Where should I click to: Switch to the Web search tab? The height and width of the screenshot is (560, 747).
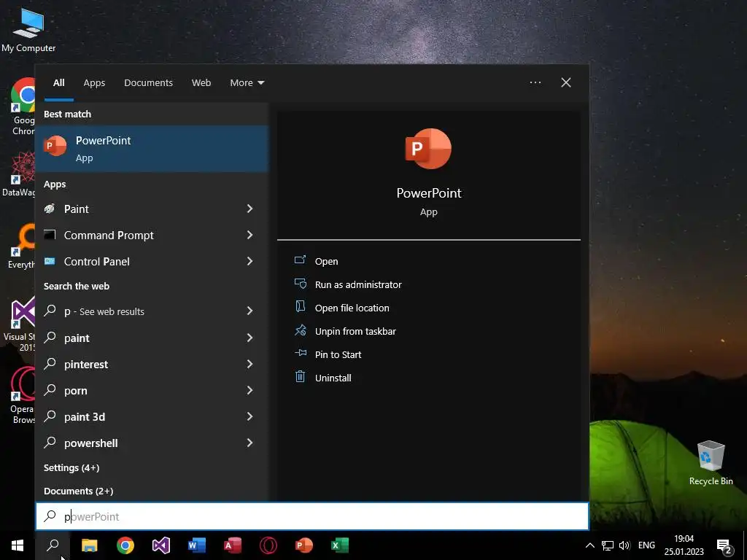click(201, 83)
